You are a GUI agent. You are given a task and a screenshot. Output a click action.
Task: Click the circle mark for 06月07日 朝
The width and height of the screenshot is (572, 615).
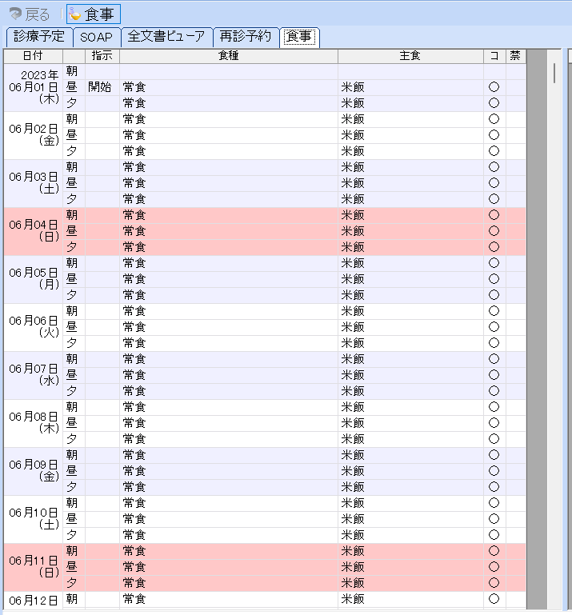tap(494, 359)
